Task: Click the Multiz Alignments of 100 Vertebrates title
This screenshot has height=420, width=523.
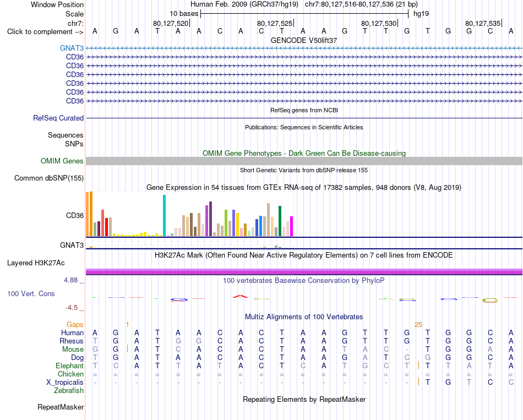Action: pos(304,317)
